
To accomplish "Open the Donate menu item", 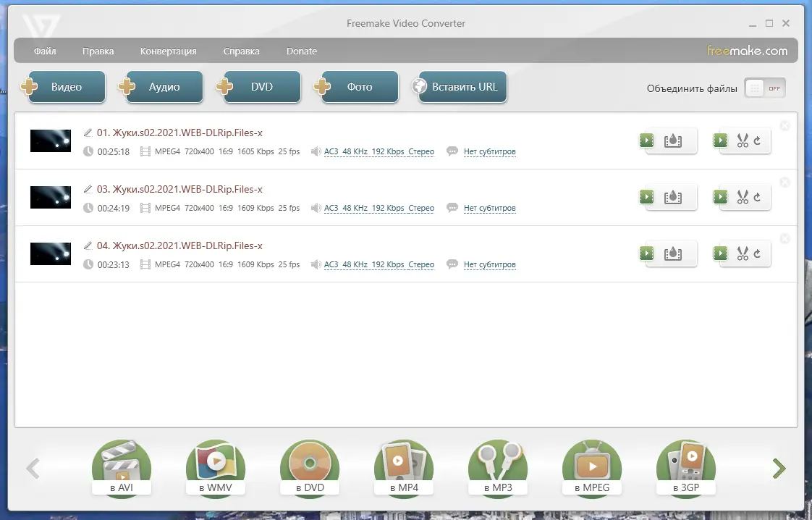I will click(301, 51).
